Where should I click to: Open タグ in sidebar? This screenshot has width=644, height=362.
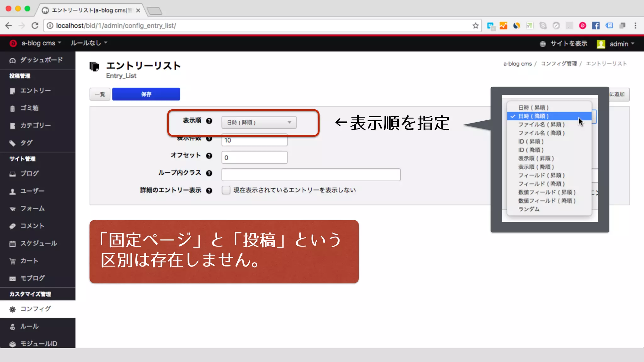tap(38, 143)
